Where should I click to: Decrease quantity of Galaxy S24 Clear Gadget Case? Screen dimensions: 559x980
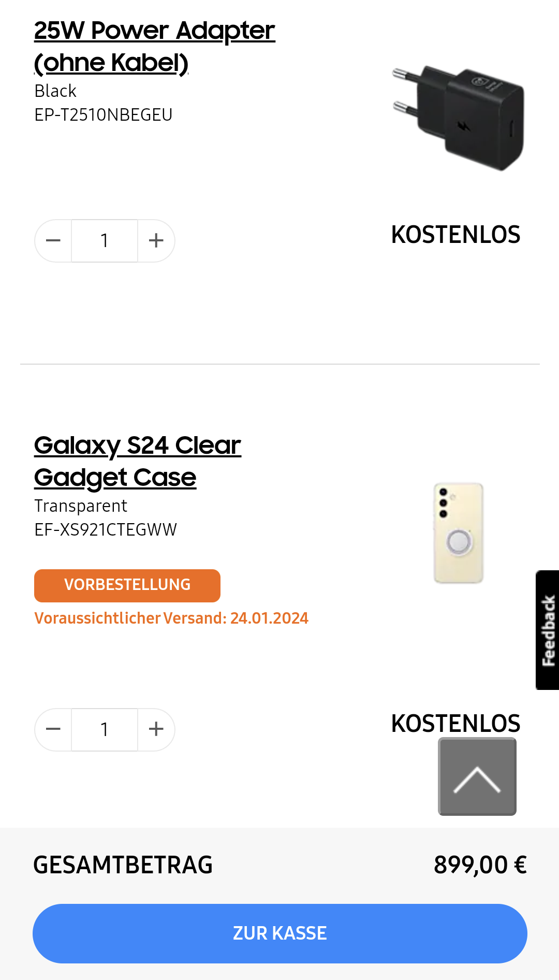53,729
